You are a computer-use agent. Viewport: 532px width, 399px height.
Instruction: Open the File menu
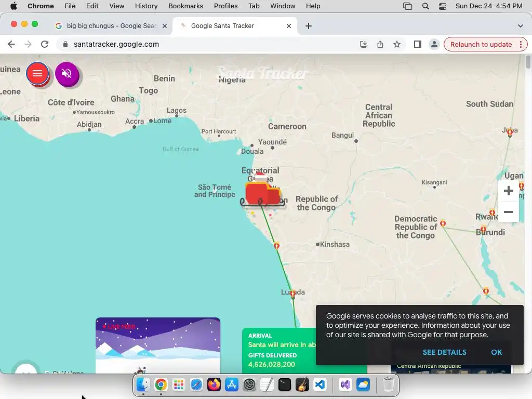point(70,6)
